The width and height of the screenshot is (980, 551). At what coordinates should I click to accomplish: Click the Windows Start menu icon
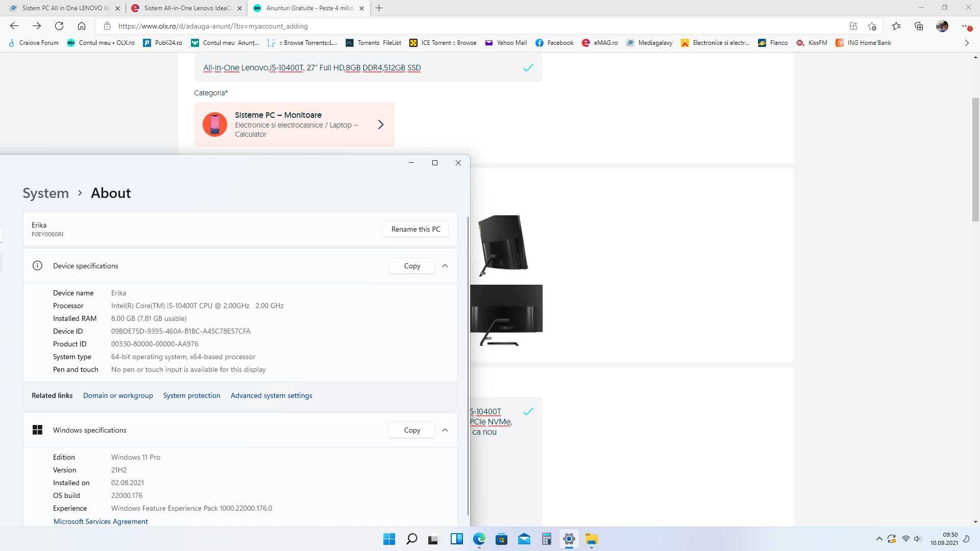click(x=388, y=539)
